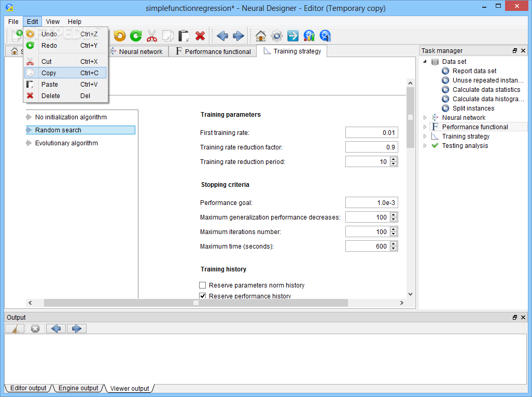Click the gear settings icon in toolbar

click(x=277, y=36)
